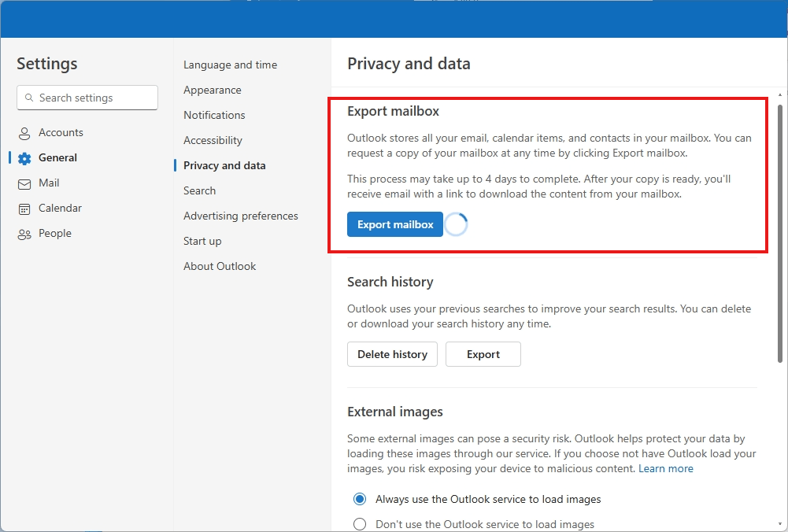
Task: Delete history of previous searches
Action: (392, 354)
